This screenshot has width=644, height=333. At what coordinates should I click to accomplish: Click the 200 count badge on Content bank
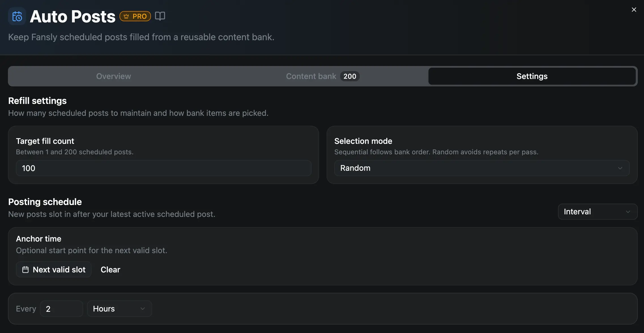click(x=350, y=76)
